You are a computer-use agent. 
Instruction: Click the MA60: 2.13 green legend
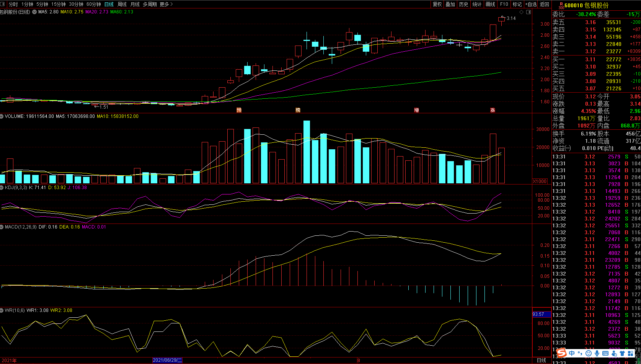click(x=122, y=12)
